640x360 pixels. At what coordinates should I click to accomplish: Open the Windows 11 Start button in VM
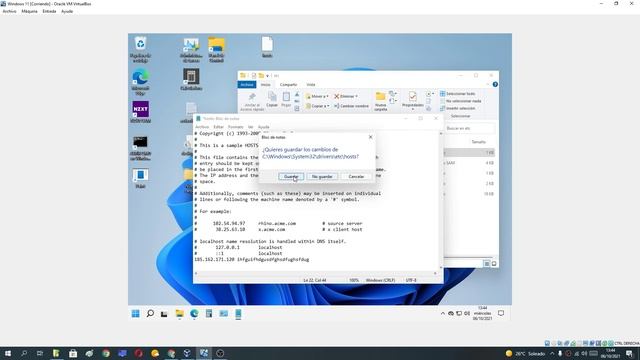(x=136, y=313)
